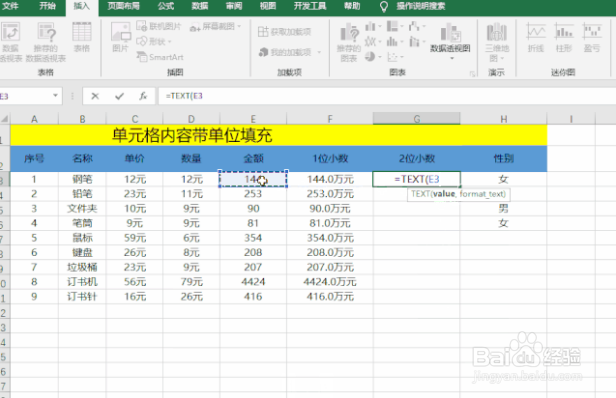This screenshot has width=616, height=398.
Task: Click the header cell 2位小数
Action: [416, 158]
